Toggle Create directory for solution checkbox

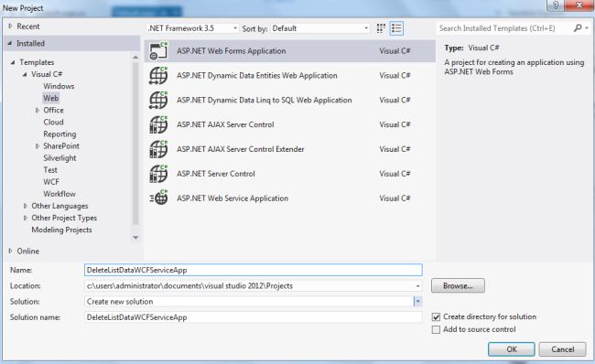click(x=436, y=317)
